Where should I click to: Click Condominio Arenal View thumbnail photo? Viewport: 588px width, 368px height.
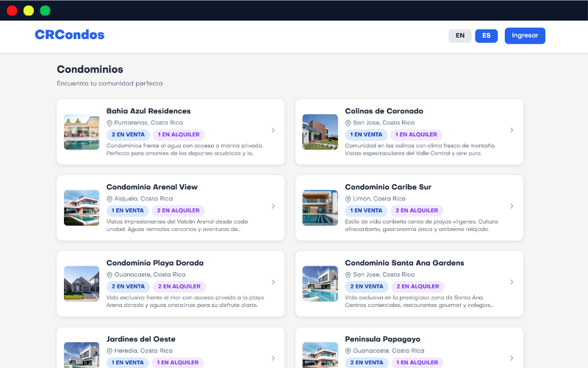tap(82, 208)
